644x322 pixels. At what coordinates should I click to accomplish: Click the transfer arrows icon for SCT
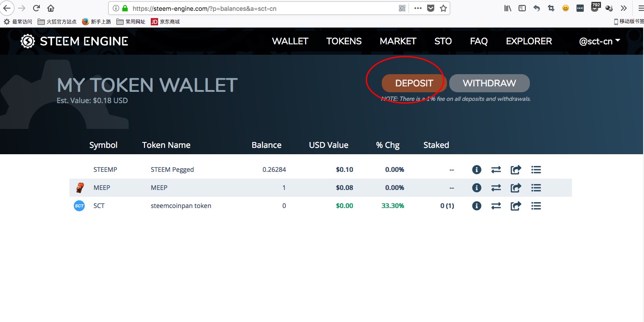(496, 206)
